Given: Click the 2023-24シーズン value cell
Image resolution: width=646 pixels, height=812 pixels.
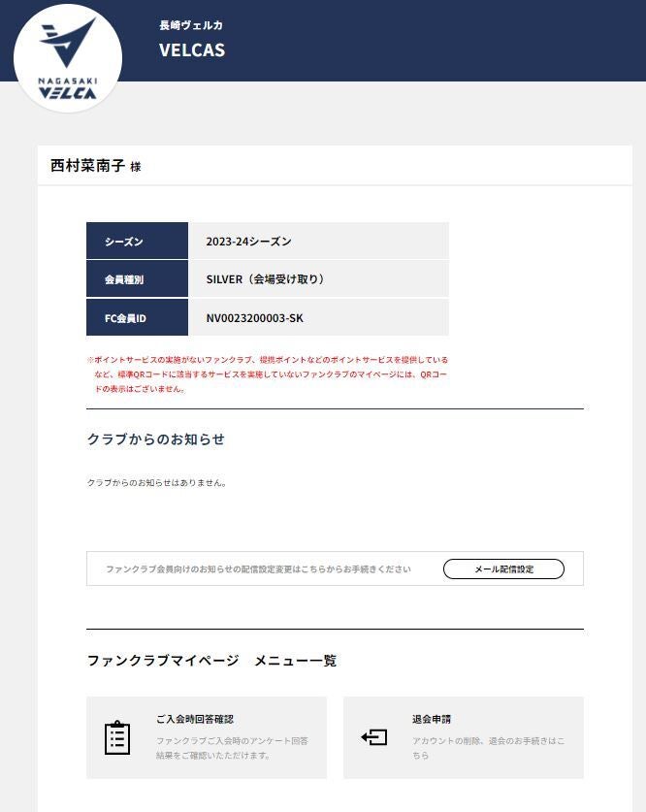Looking at the screenshot, I should tap(318, 241).
